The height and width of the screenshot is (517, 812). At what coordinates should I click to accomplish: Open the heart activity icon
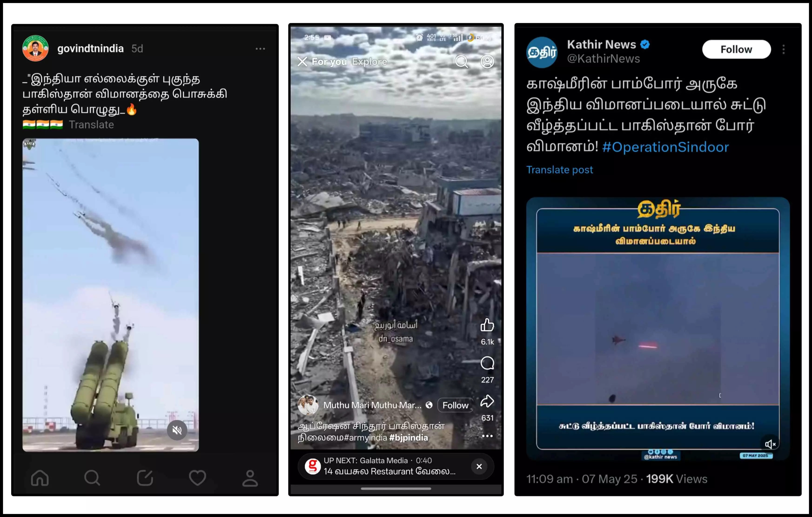click(197, 478)
